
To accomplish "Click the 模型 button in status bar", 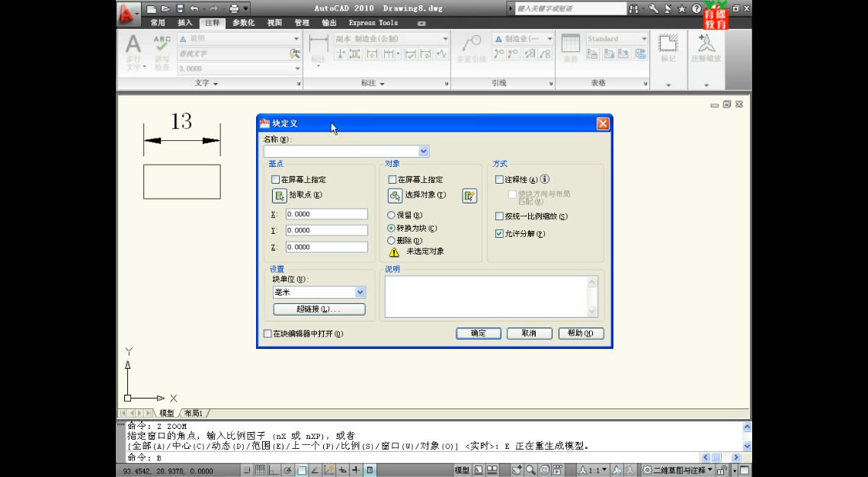I will tap(462, 470).
